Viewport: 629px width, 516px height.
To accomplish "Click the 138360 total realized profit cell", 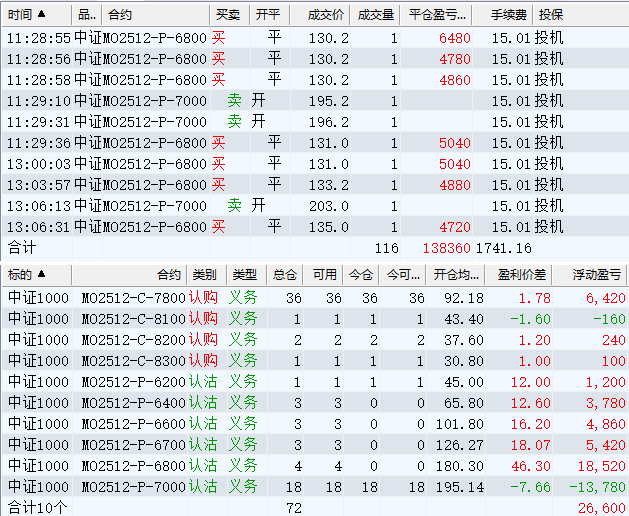I will point(446,248).
